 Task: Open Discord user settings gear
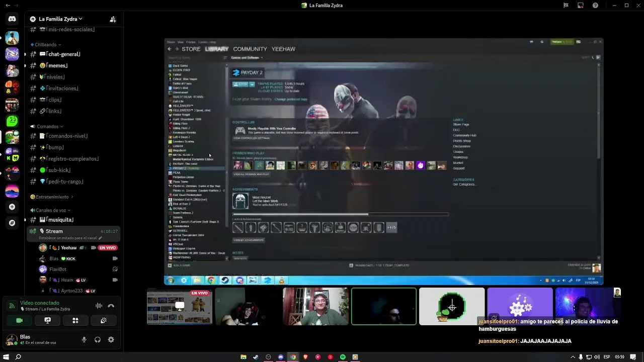[x=111, y=340]
